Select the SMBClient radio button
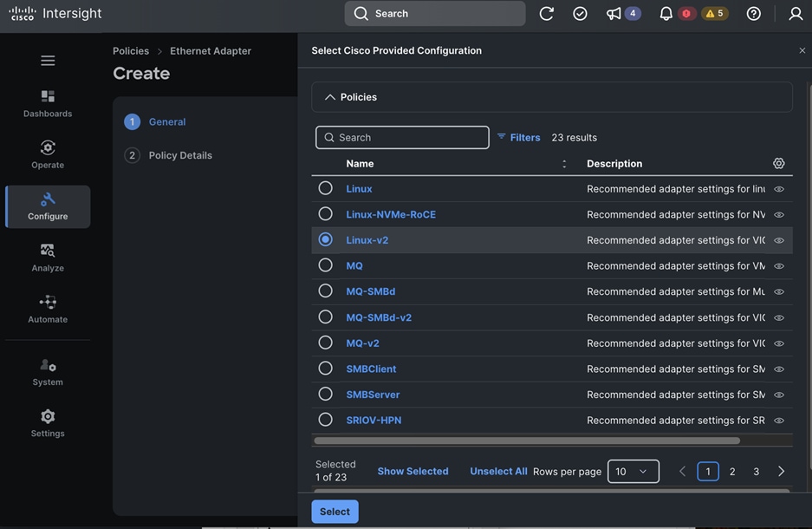The width and height of the screenshot is (812, 529). (325, 368)
